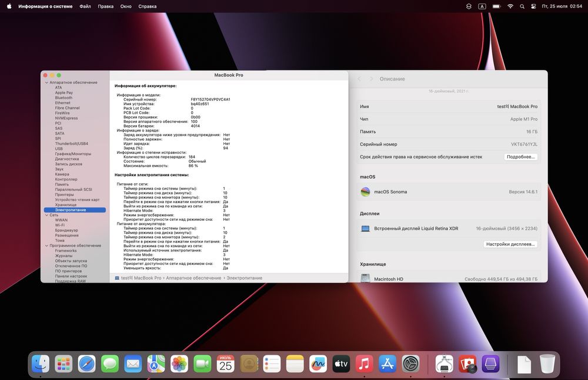Select Хранилище in the sidebar
Image resolution: width=588 pixels, height=380 pixels.
[66, 205]
